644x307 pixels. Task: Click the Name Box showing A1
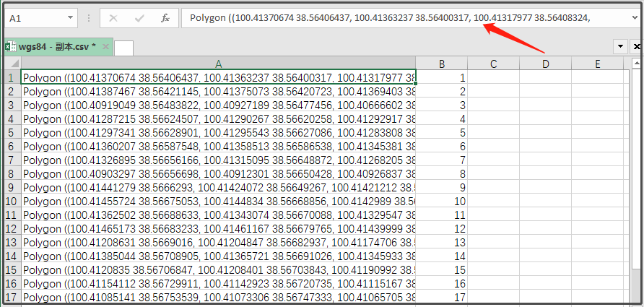pyautogui.click(x=35, y=17)
